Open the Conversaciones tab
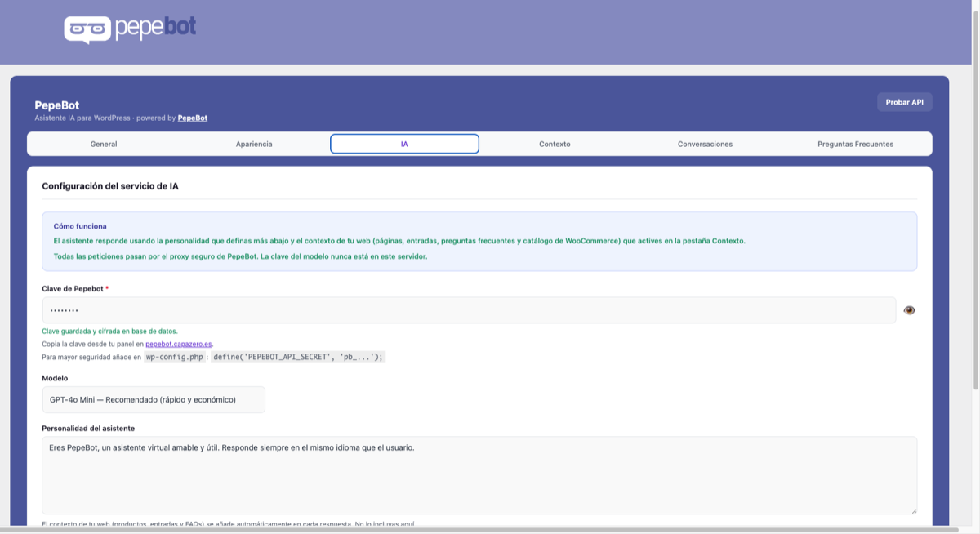This screenshot has width=980, height=534. (705, 144)
